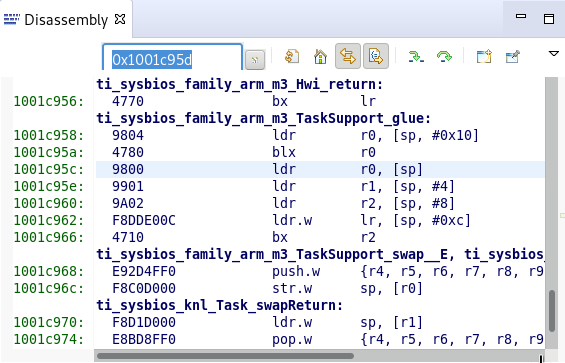Select address 1001c958
Screen dimensions: 565x363
[x=49, y=136]
